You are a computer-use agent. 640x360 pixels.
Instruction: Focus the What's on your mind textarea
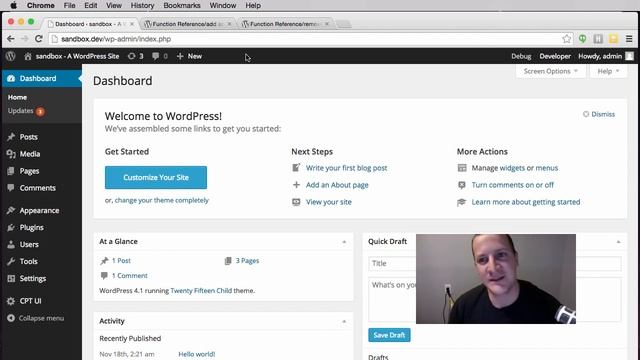point(495,299)
